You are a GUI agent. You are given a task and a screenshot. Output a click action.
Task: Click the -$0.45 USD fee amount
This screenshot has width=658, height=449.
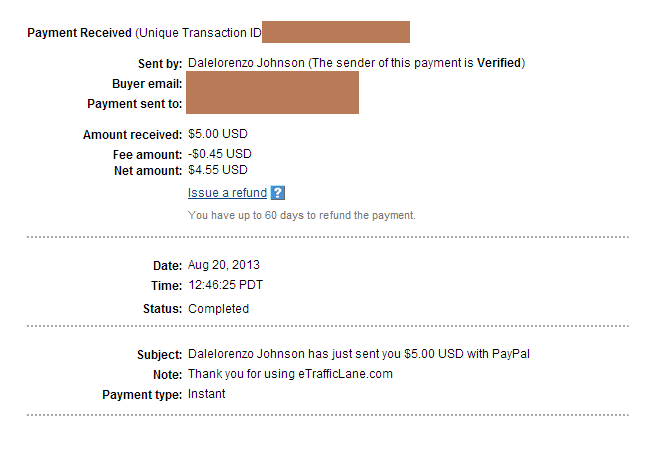click(x=219, y=154)
